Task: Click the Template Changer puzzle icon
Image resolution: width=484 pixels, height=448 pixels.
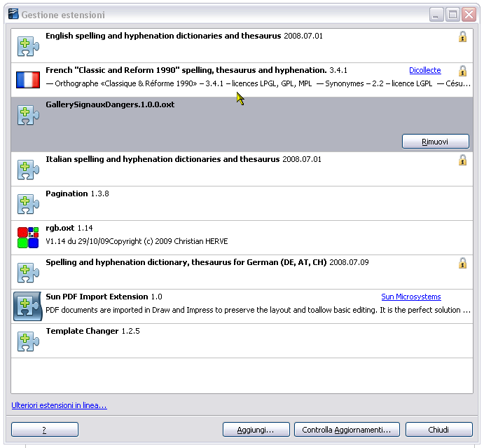Action: tap(28, 341)
